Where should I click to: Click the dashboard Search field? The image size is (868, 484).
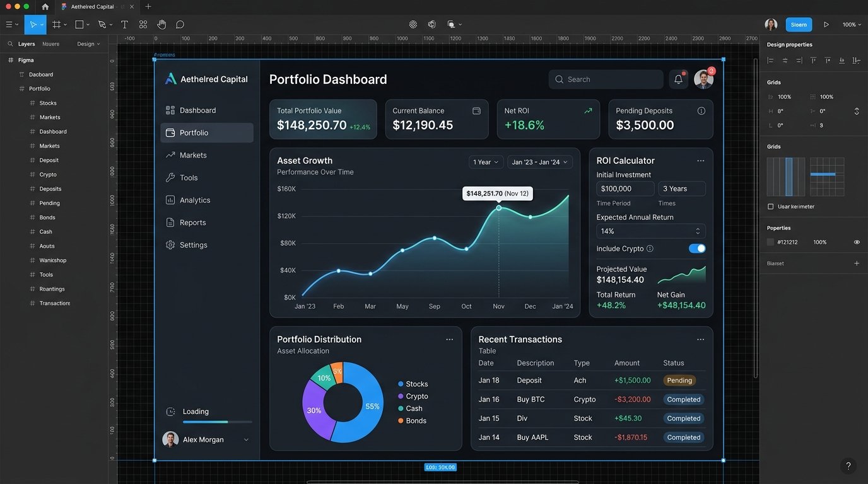click(606, 79)
